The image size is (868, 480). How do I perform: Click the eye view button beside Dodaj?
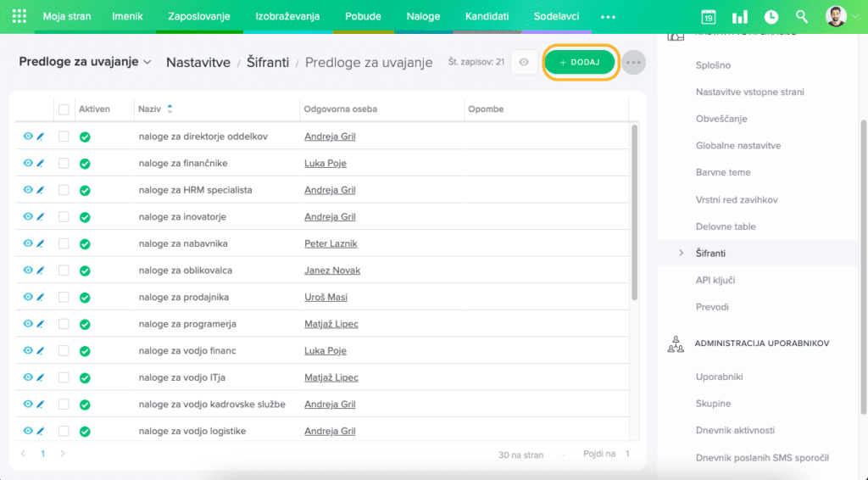coord(524,62)
